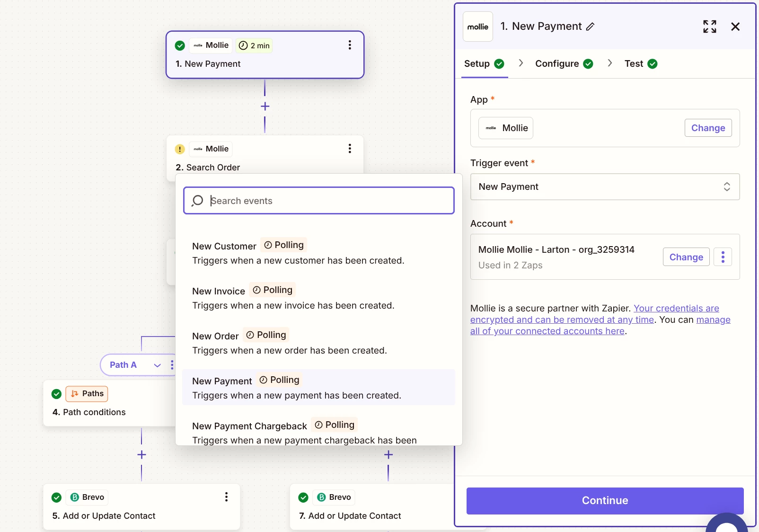Select the 7. Add or Update Contact card
Viewport: 759px width, 532px height.
pos(372,506)
